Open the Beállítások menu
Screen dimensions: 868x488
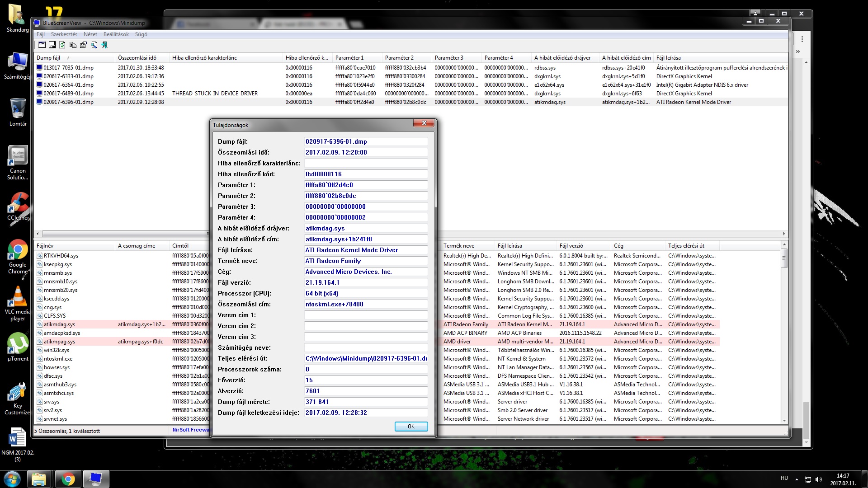[116, 34]
